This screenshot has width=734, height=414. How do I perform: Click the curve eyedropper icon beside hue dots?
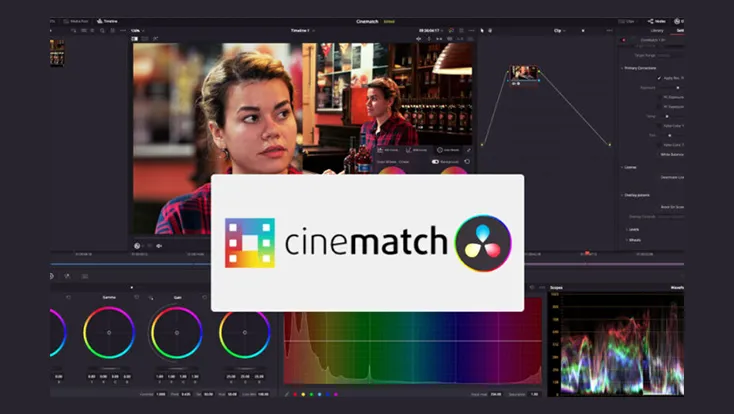coord(287,394)
